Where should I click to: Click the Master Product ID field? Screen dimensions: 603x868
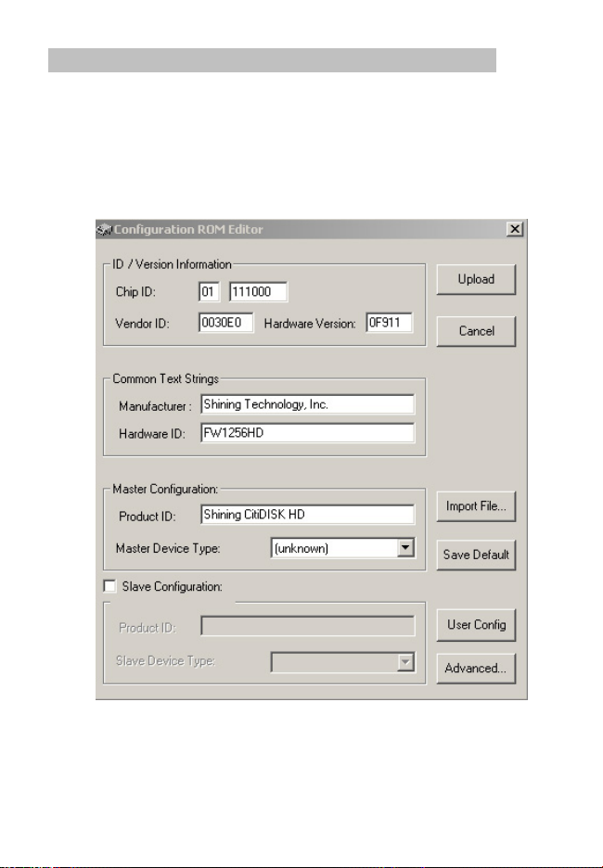307,515
